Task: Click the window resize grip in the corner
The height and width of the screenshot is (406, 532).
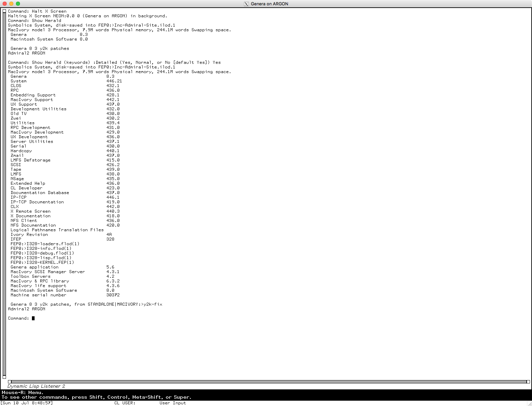Action: pyautogui.click(x=529, y=403)
